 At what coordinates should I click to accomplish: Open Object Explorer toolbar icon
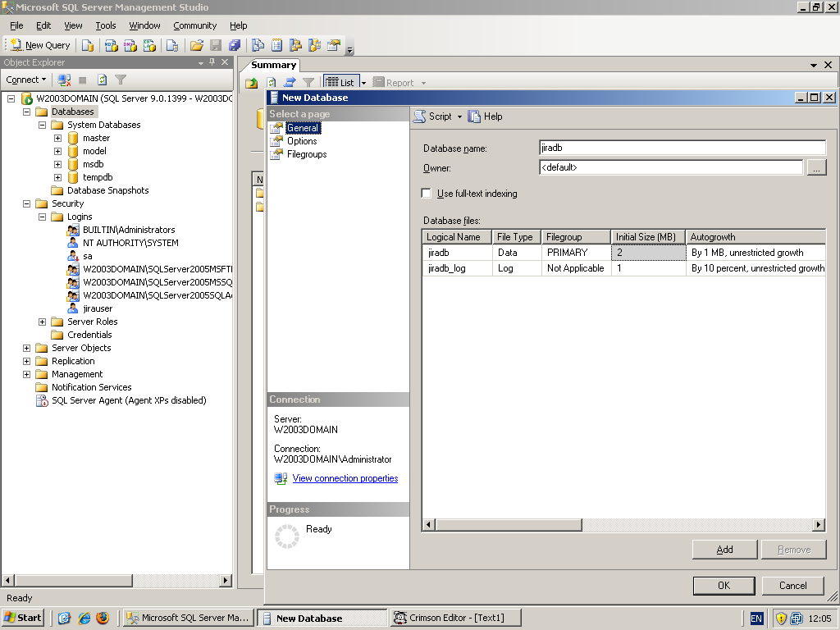(295, 46)
